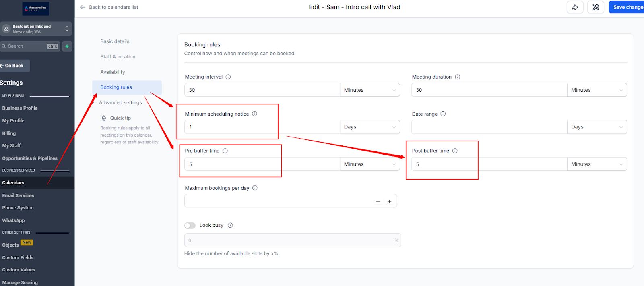The height and width of the screenshot is (286, 644).
Task: Click the Date range input field
Action: [x=489, y=127]
